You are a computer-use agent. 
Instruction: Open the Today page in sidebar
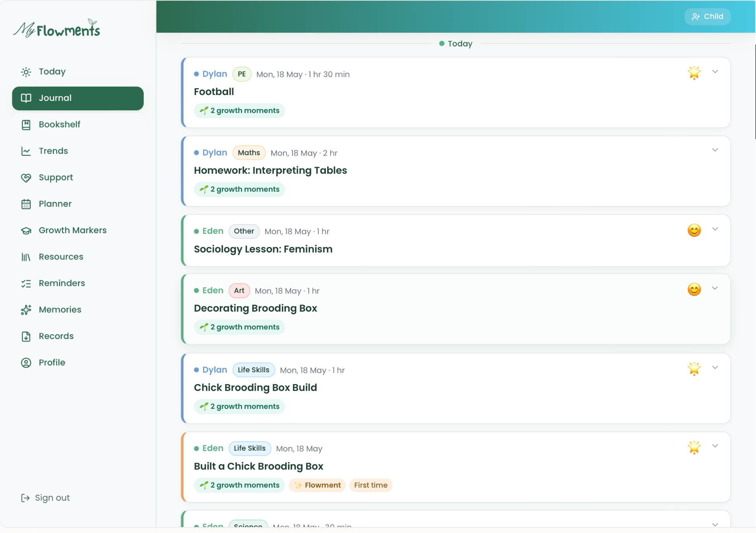(78, 72)
